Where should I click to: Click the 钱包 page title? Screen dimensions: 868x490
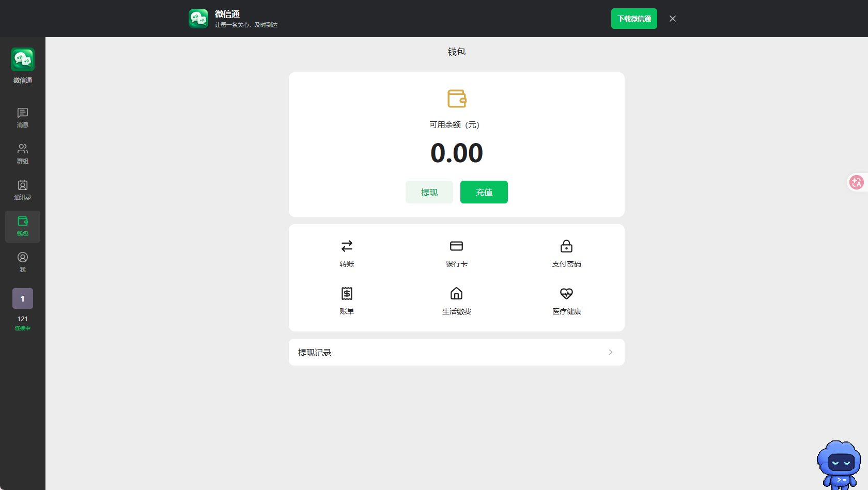click(x=457, y=52)
